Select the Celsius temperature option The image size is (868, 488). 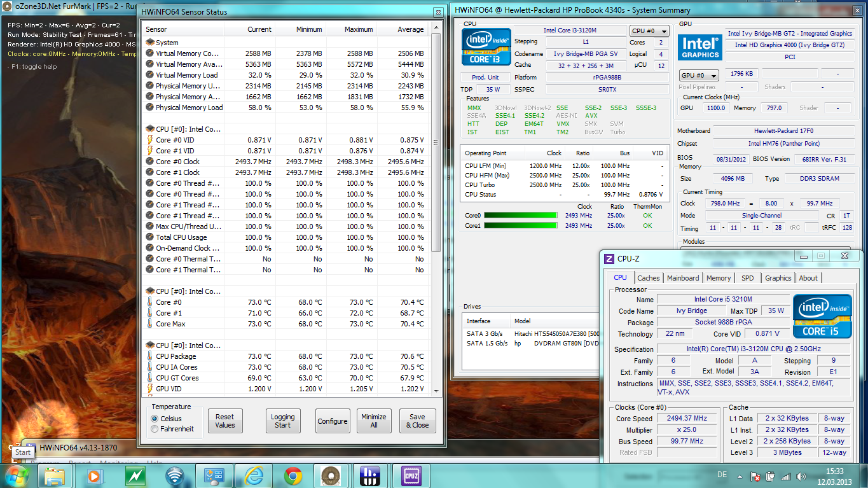155,419
